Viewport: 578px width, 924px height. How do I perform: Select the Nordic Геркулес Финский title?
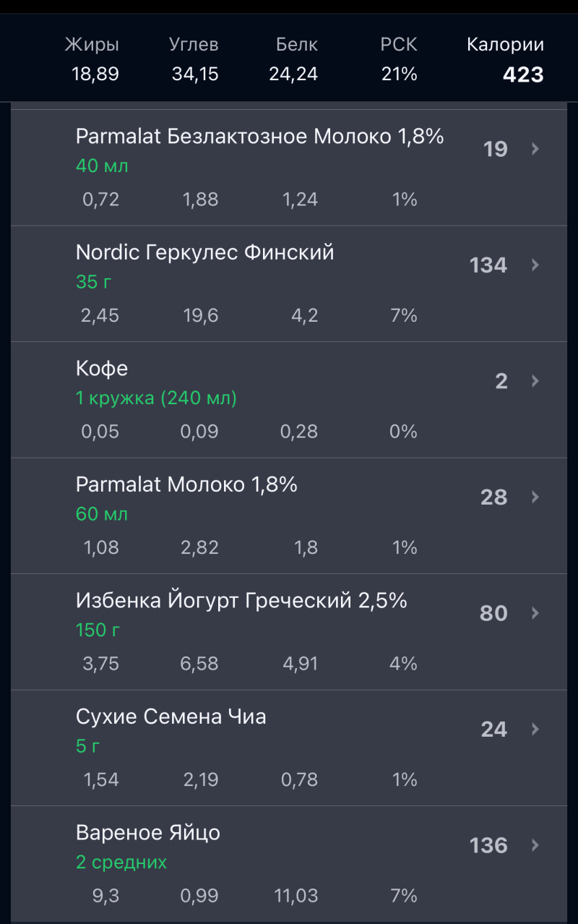pyautogui.click(x=204, y=252)
